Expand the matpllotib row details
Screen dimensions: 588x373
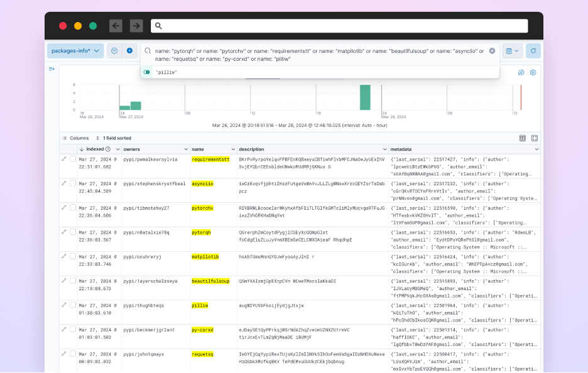[x=63, y=256]
